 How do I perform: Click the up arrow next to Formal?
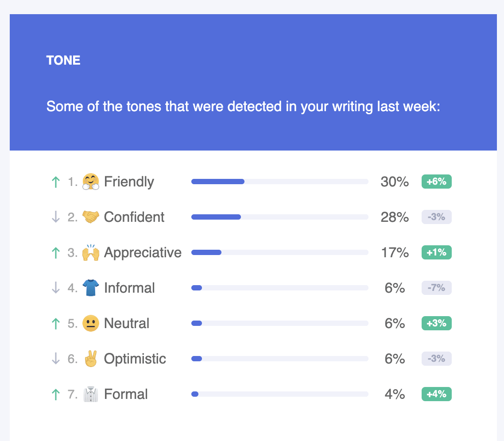[x=56, y=394]
